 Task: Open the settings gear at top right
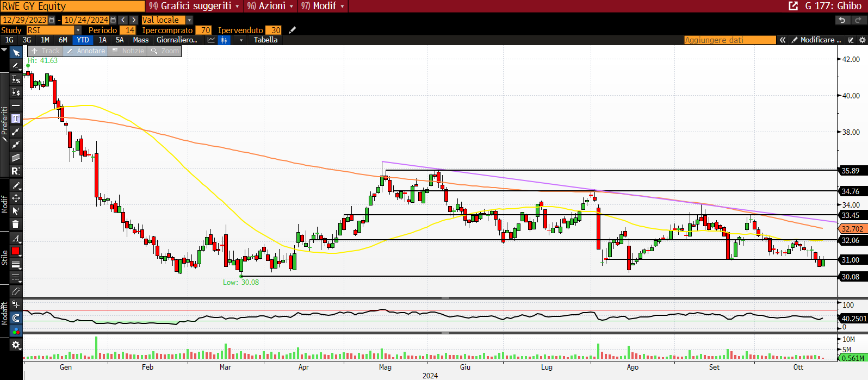(x=862, y=40)
